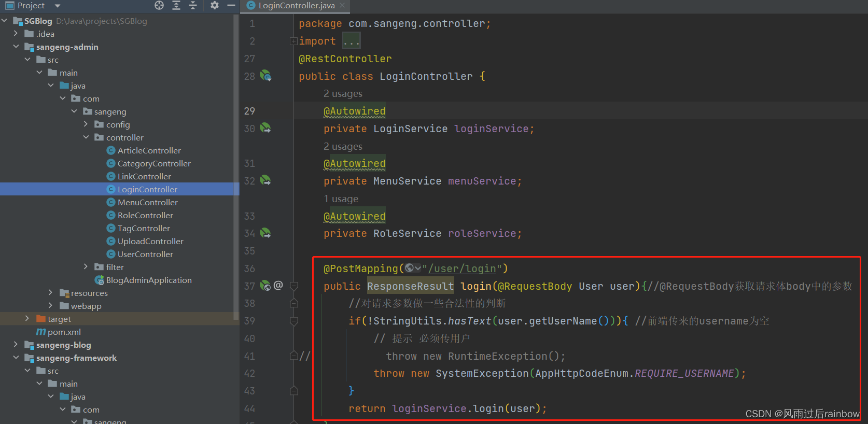Open the Project view dropdown arrow
This screenshot has height=424, width=868.
pos(58,6)
